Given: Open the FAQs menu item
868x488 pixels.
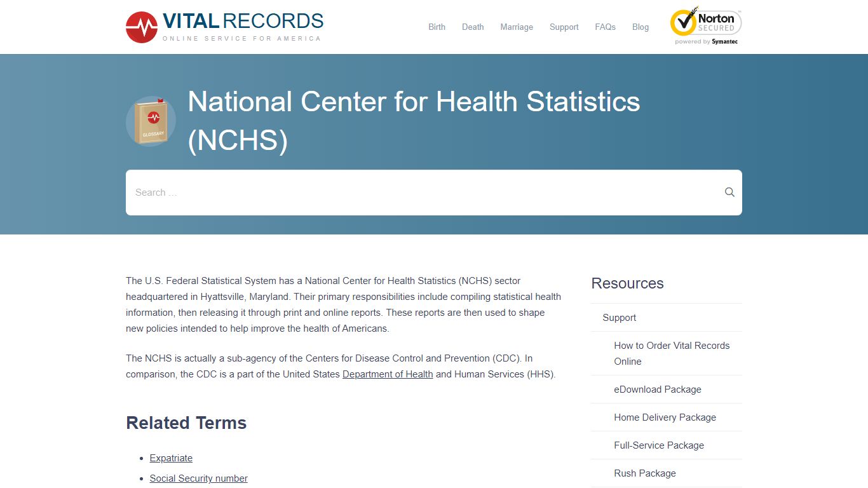Looking at the screenshot, I should [605, 27].
